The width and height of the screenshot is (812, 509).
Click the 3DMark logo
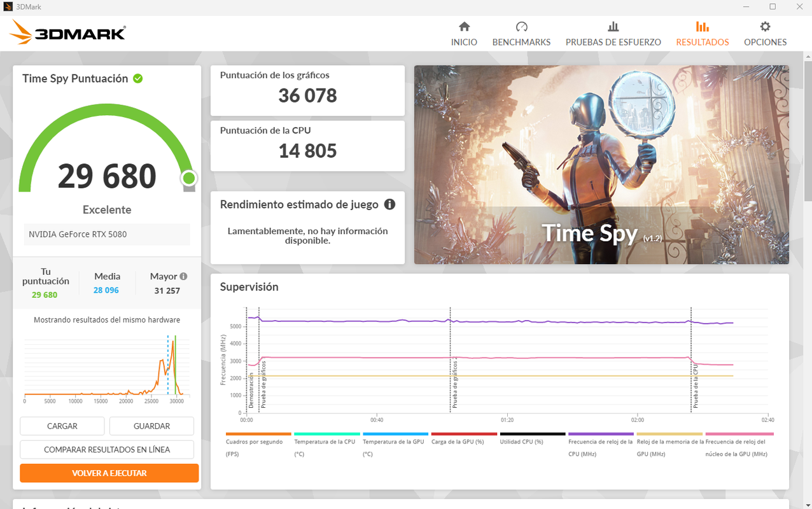[x=67, y=32]
